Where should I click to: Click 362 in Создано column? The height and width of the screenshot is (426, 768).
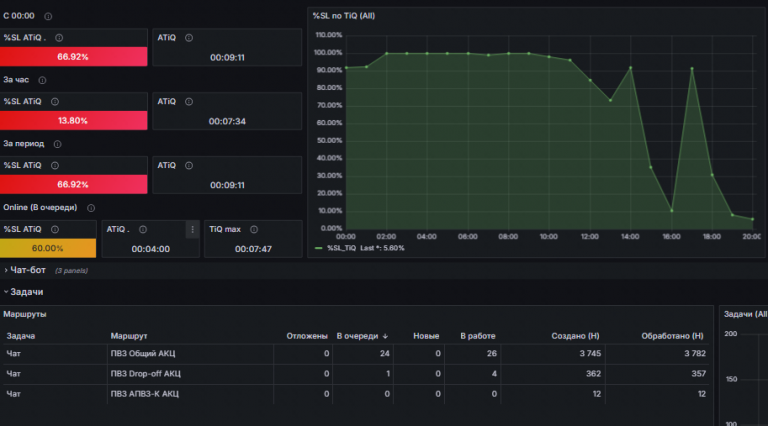593,374
